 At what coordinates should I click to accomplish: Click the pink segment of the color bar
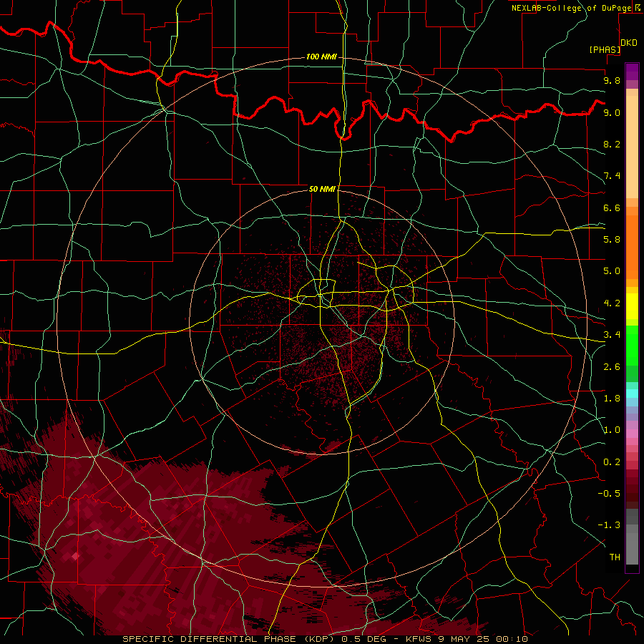632,434
